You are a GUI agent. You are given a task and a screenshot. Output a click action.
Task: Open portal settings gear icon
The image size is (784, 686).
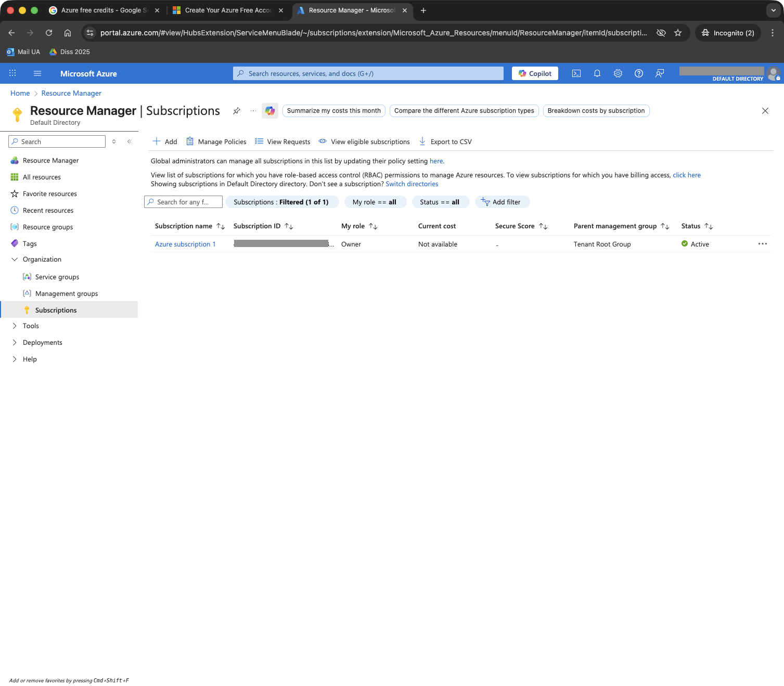(x=618, y=73)
